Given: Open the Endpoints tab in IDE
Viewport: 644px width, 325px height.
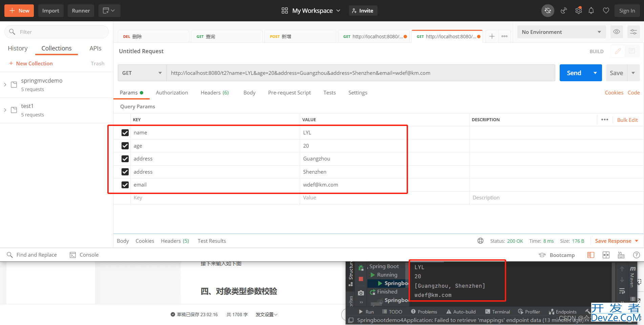Looking at the screenshot, I should pyautogui.click(x=563, y=312).
